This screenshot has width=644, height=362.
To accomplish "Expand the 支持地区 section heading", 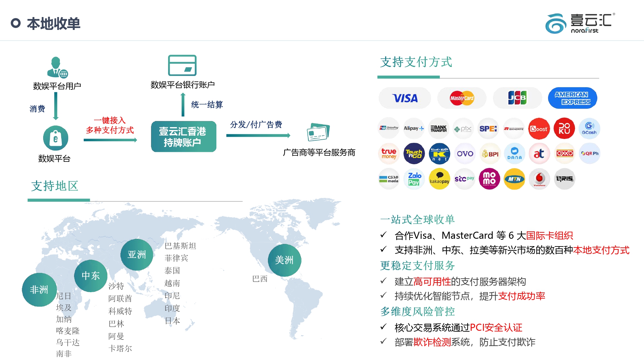I will [x=55, y=186].
